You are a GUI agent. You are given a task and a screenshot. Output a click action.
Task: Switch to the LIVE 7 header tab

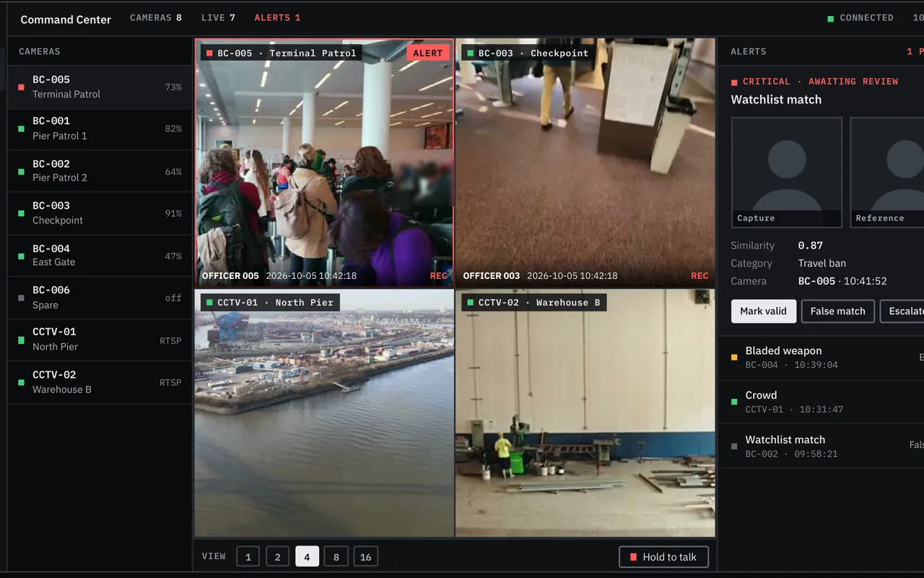(x=218, y=18)
